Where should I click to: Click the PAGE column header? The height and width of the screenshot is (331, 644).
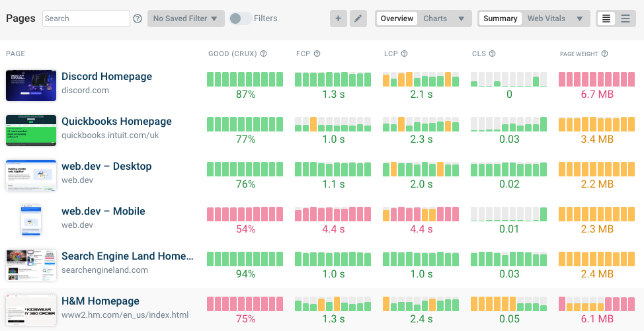(x=16, y=54)
